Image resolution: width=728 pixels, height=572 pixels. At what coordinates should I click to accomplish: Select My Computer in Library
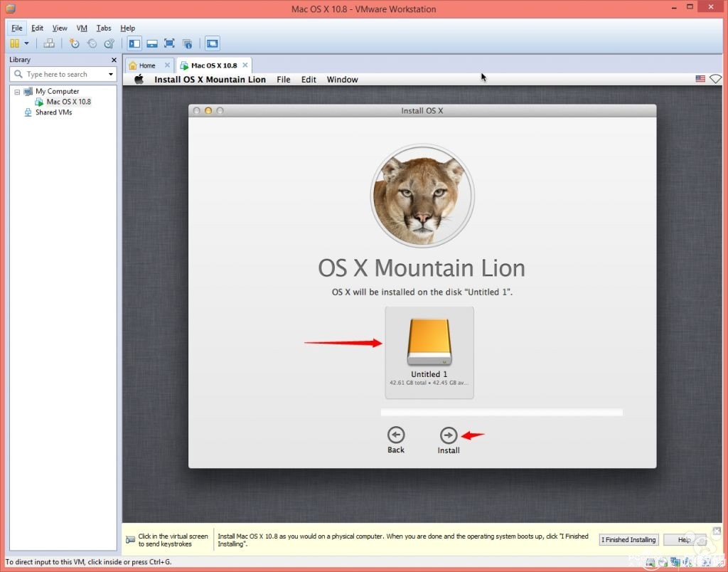point(57,91)
